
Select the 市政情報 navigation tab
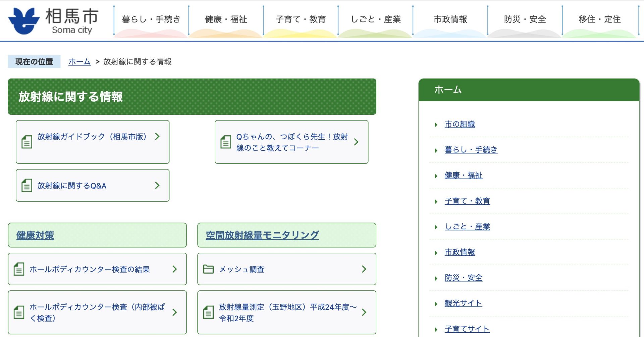point(450,19)
